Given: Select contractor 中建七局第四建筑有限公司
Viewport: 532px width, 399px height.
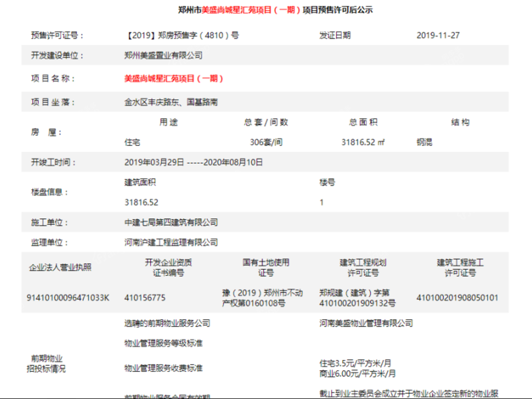Looking at the screenshot, I should [x=171, y=223].
